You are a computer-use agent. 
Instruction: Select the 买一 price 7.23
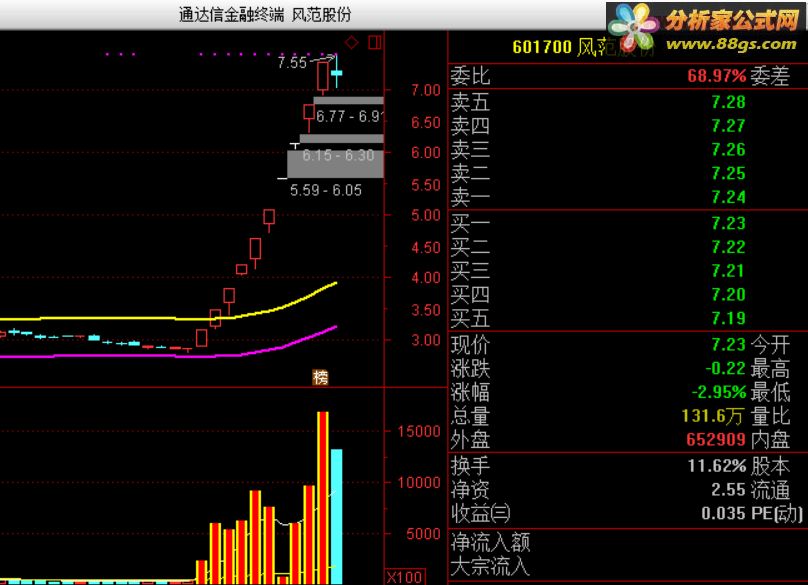[729, 223]
